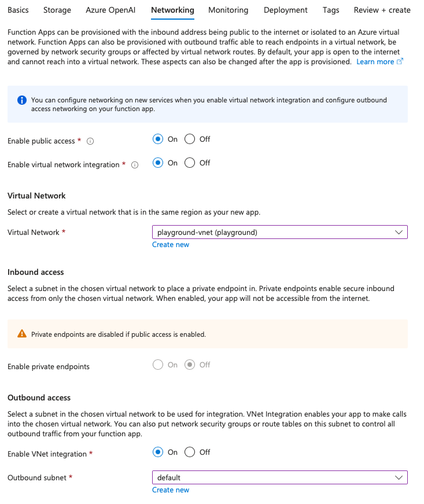
Task: Set Enable public access to Off
Action: click(x=190, y=139)
